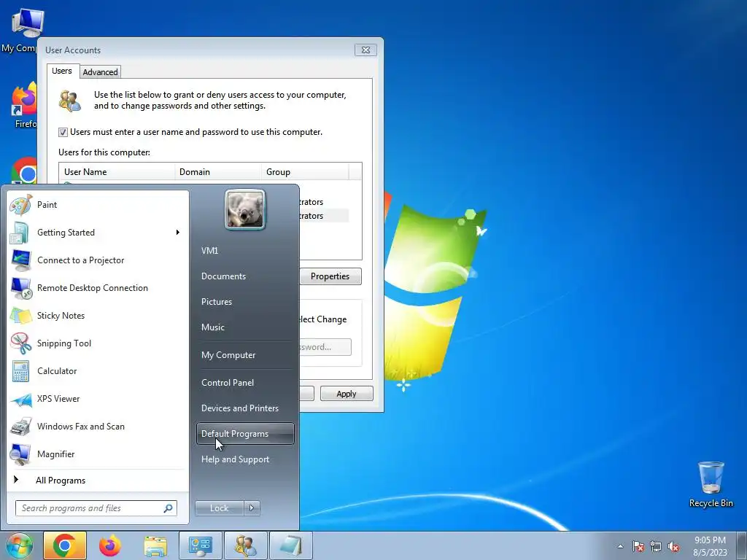Click the Lock button
Image resolution: width=747 pixels, height=560 pixels.
[219, 508]
